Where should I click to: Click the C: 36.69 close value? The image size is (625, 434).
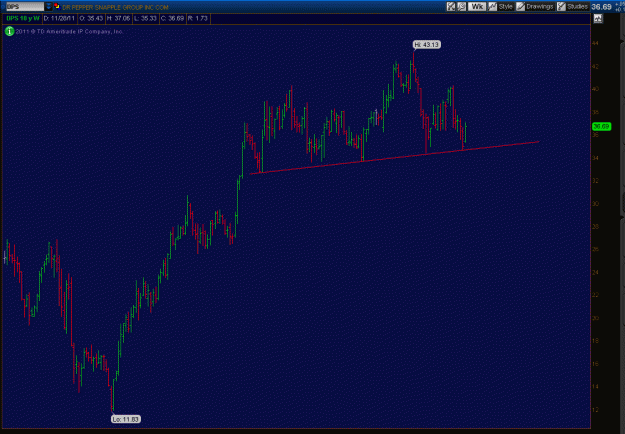172,18
